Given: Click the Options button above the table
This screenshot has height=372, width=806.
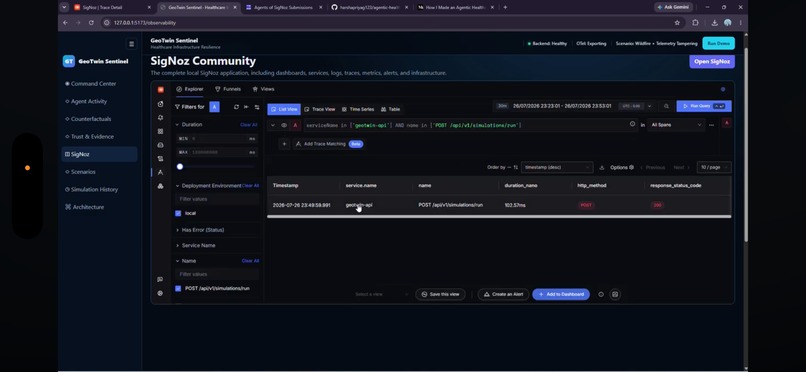Looking at the screenshot, I should point(621,168).
